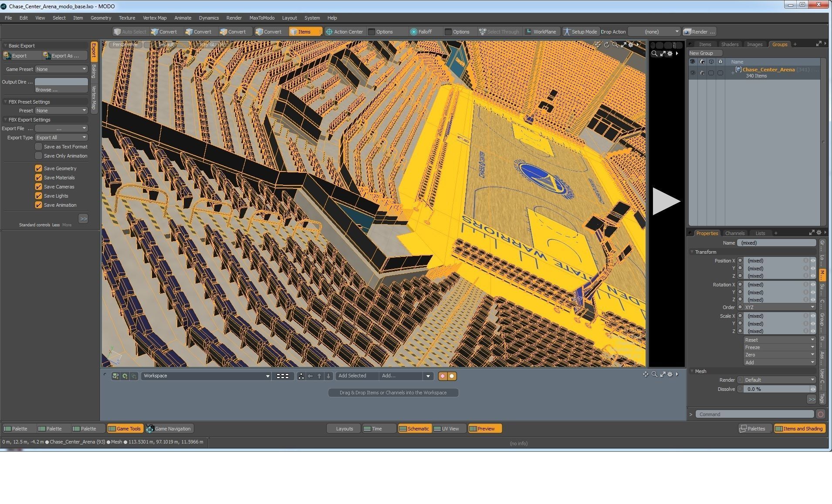Click the Export As icon button

click(64, 56)
